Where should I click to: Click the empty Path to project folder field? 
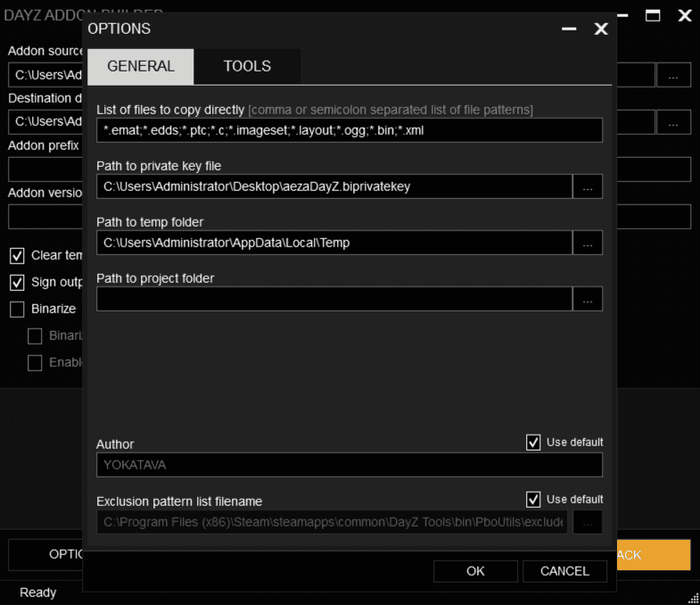point(334,299)
